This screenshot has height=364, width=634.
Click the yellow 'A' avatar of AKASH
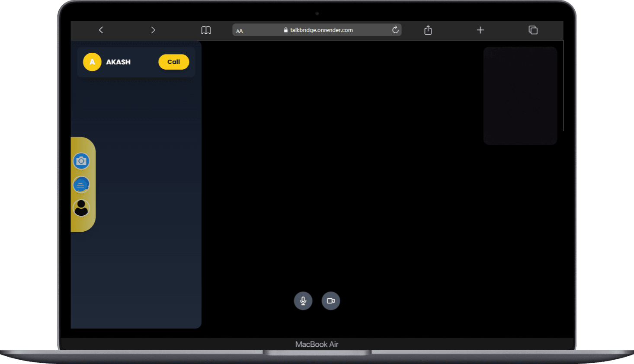click(x=92, y=62)
